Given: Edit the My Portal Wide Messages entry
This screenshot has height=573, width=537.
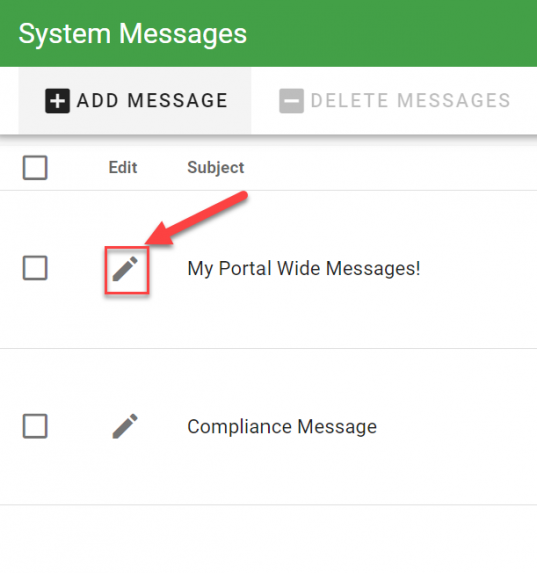Looking at the screenshot, I should (x=125, y=269).
